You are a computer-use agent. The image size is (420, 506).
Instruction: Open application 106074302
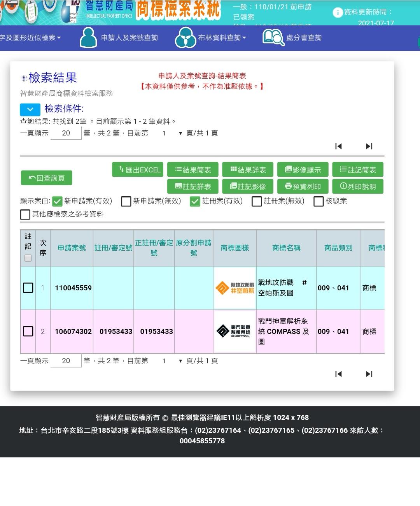pyautogui.click(x=73, y=332)
